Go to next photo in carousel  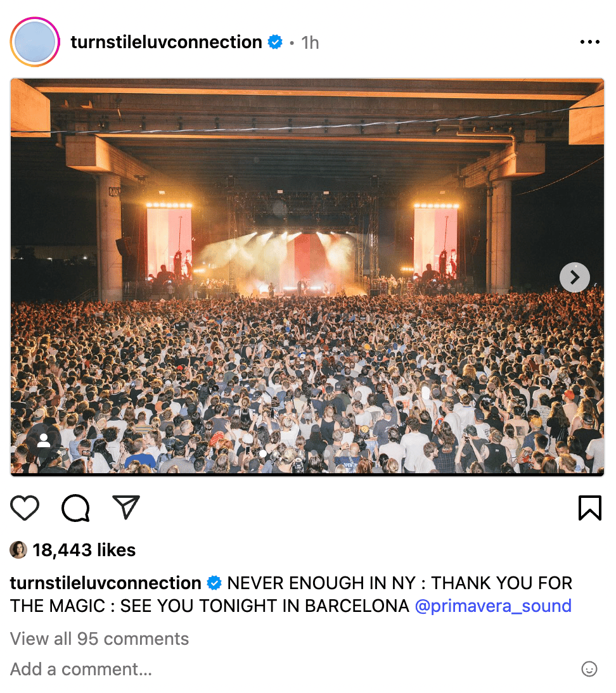pos(574,277)
